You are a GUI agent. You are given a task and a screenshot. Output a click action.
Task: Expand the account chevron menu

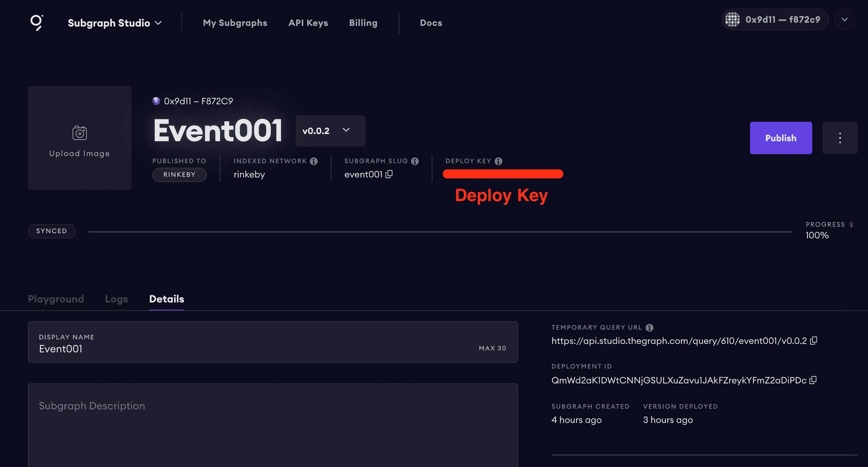844,19
